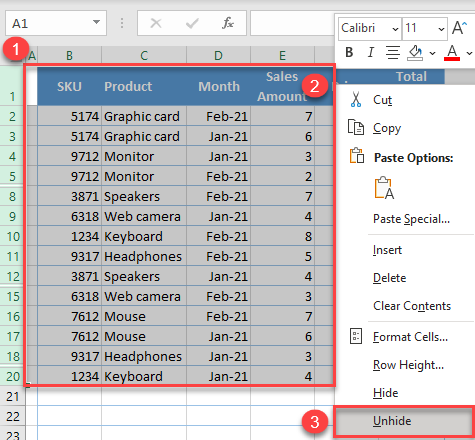Click Graphic card cell in row 2

[x=144, y=116]
